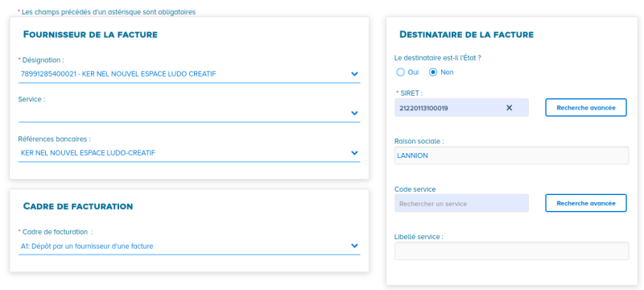This screenshot has width=644, height=290.
Task: Click the Destinataire de la facture heading
Action: (x=467, y=35)
